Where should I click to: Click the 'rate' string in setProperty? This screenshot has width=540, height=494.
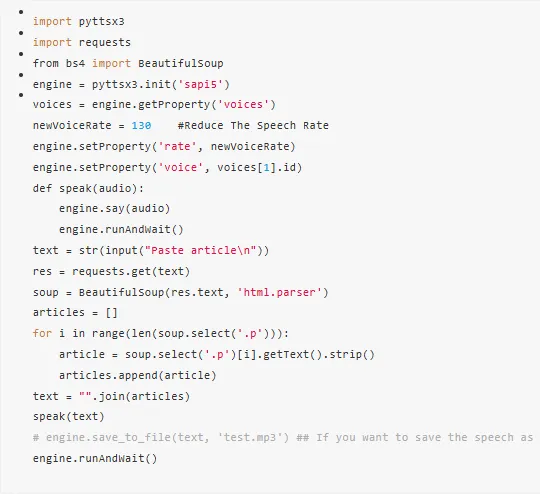pyautogui.click(x=177, y=146)
